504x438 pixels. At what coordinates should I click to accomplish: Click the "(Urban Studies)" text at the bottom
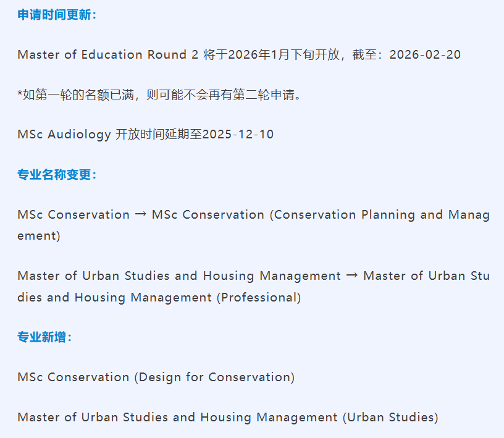(x=390, y=417)
